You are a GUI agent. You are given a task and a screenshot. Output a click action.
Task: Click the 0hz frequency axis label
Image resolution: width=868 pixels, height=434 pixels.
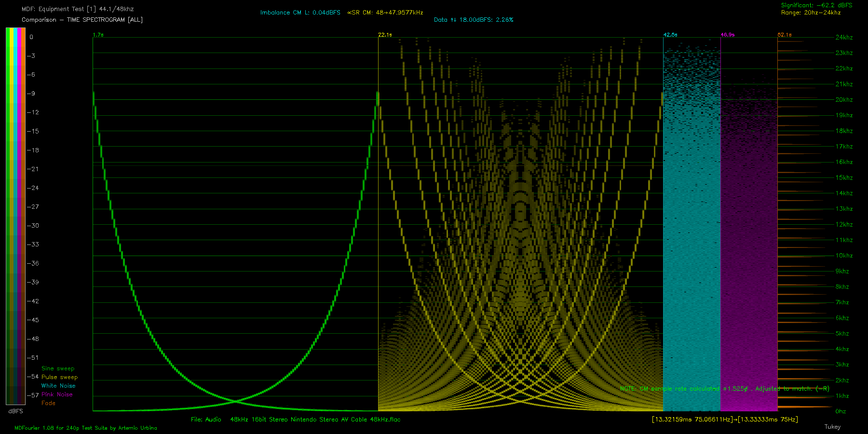(841, 411)
